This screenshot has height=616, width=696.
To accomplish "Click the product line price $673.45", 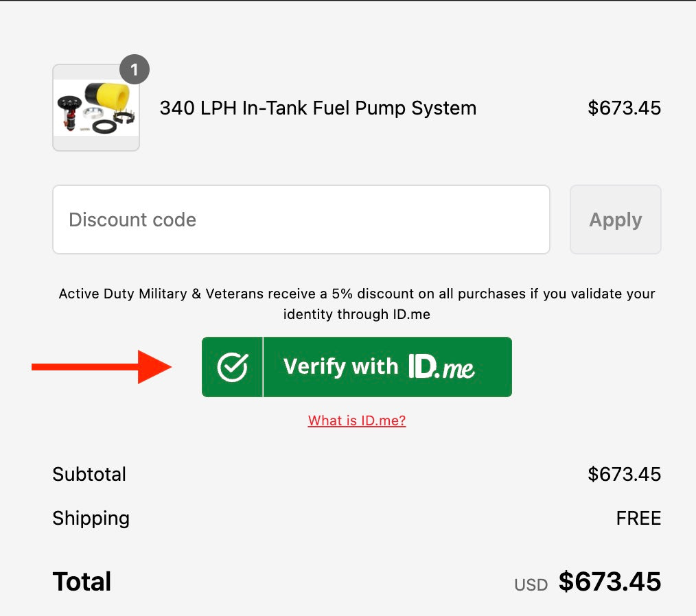I will (624, 108).
